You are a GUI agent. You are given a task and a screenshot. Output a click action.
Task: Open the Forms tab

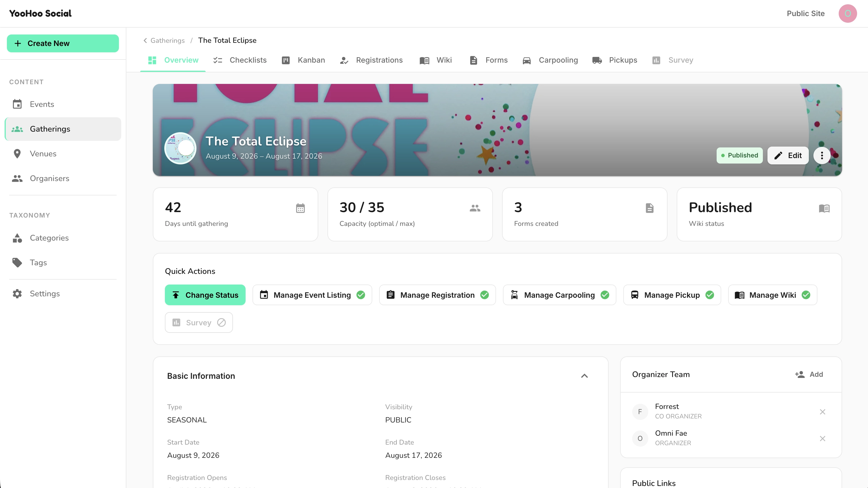tap(488, 60)
